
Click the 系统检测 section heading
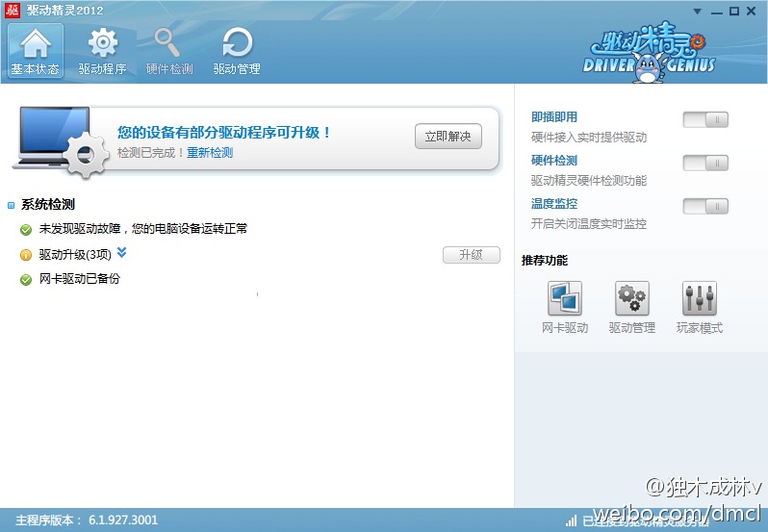[47, 204]
